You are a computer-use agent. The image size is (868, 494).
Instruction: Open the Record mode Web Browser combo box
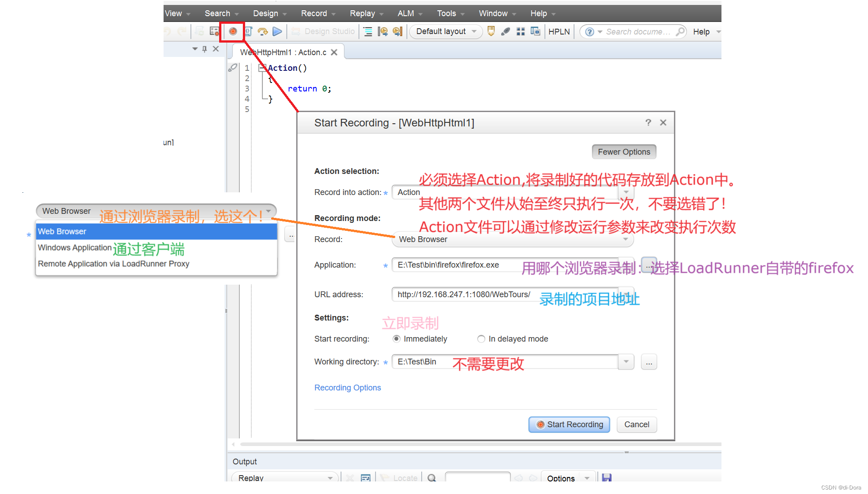pyautogui.click(x=512, y=239)
